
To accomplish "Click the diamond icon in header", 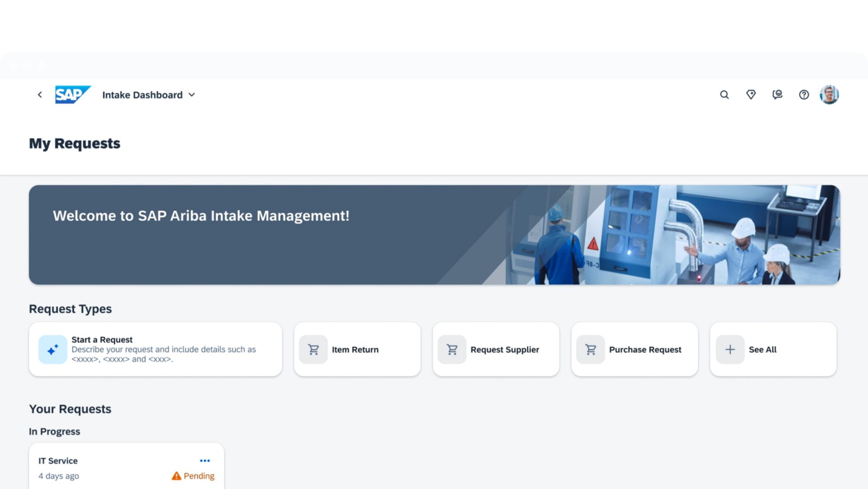I will click(x=751, y=95).
